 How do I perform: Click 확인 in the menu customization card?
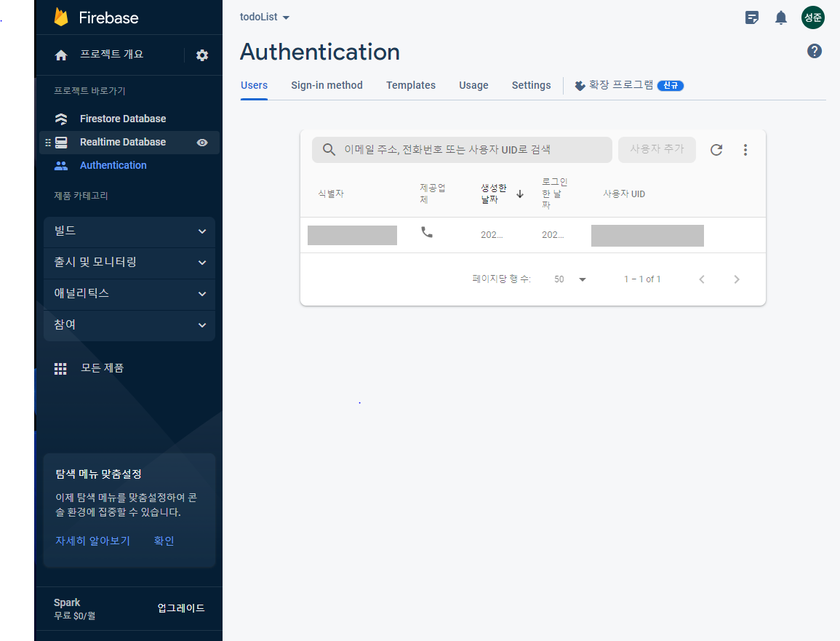coord(164,541)
